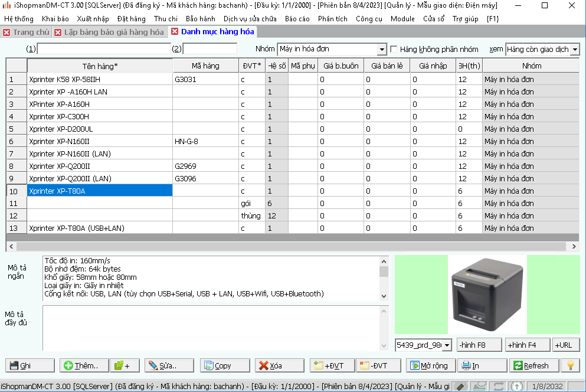Click the gói unit cell in row 11

252,204
